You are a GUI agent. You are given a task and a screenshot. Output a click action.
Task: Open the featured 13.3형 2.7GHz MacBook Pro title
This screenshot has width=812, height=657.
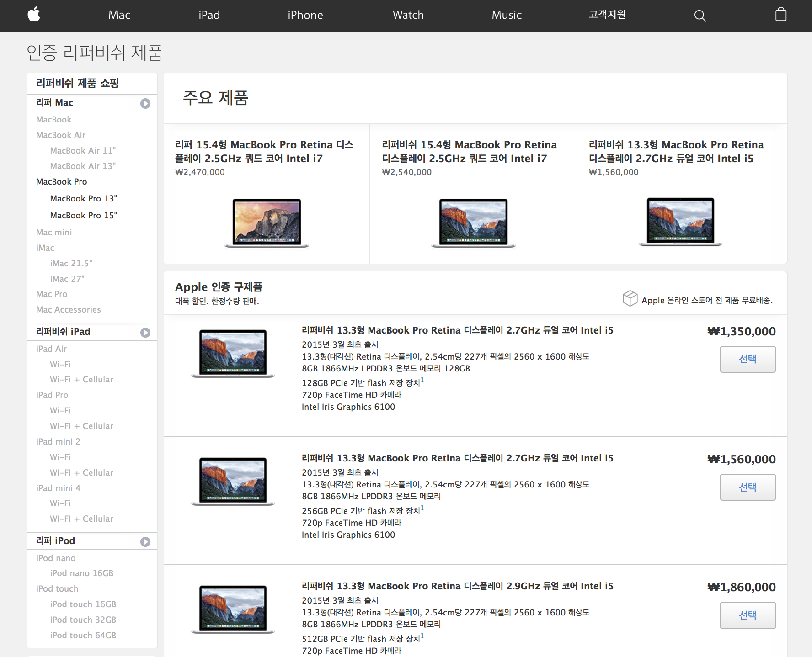tap(676, 152)
